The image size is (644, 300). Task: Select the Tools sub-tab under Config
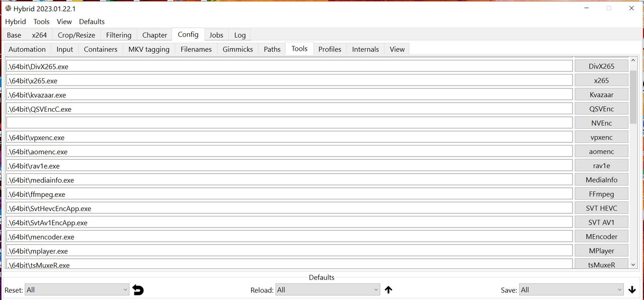tap(299, 48)
